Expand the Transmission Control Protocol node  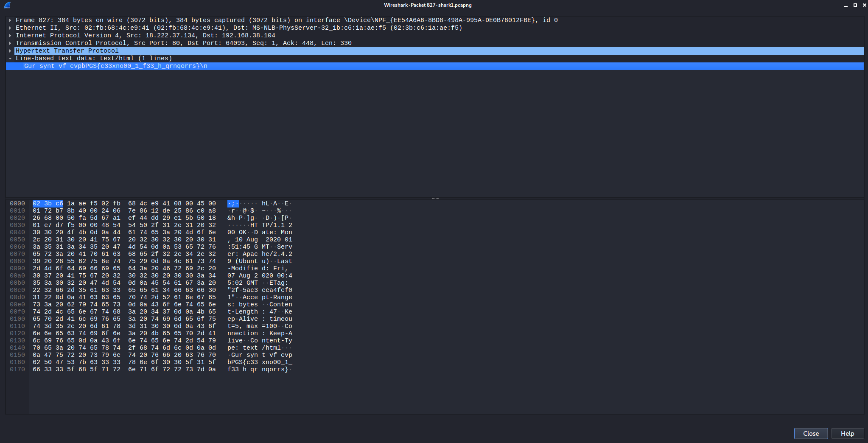click(x=10, y=43)
